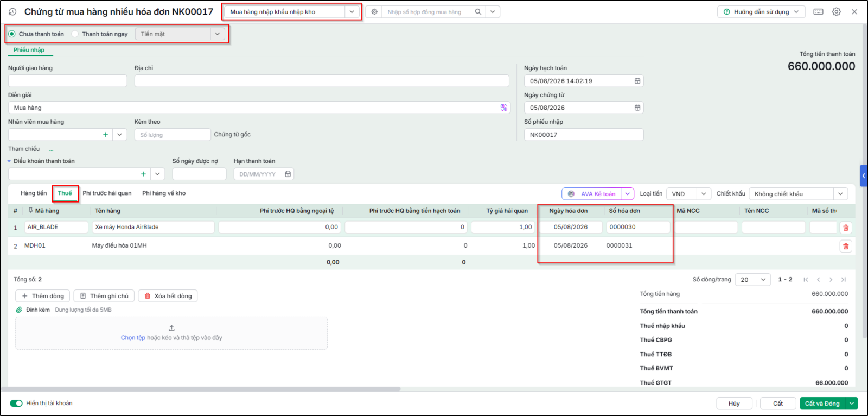Select Chưa thanh toán radio option

(12, 34)
